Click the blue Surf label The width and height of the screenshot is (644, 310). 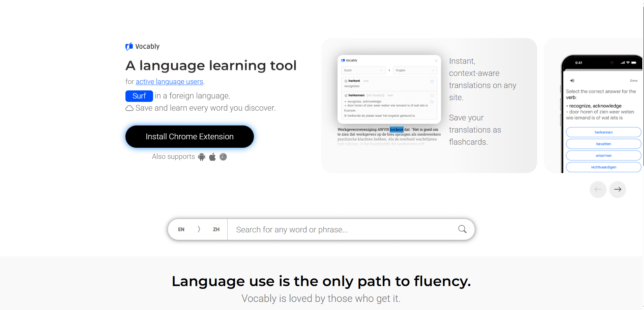click(x=139, y=96)
